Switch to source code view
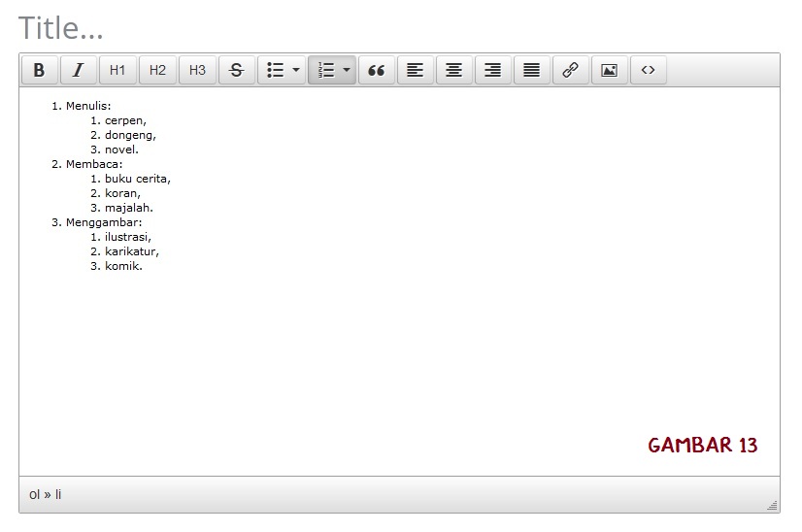Viewport: 802px width, 532px height. coord(649,70)
